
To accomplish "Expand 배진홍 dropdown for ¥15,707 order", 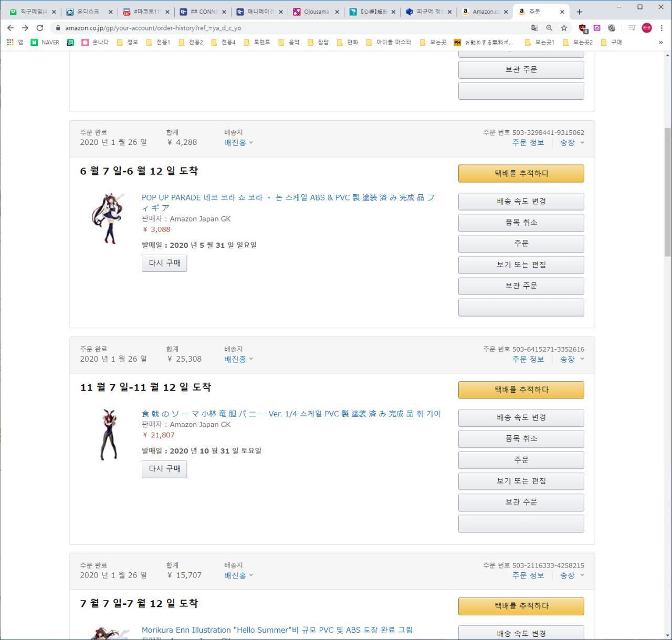I will click(238, 575).
